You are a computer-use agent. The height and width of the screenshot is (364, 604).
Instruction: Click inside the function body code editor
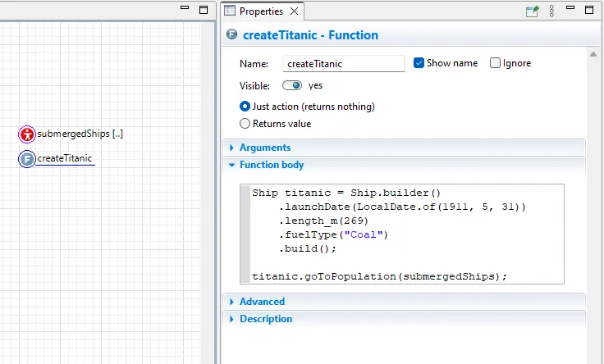tap(402, 234)
